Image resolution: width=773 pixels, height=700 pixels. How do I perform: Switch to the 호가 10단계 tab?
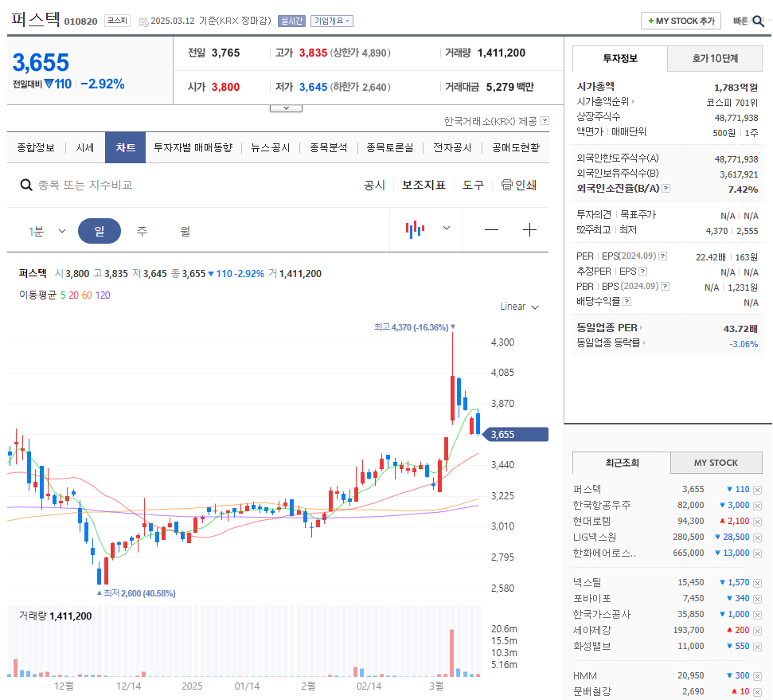pyautogui.click(x=714, y=58)
